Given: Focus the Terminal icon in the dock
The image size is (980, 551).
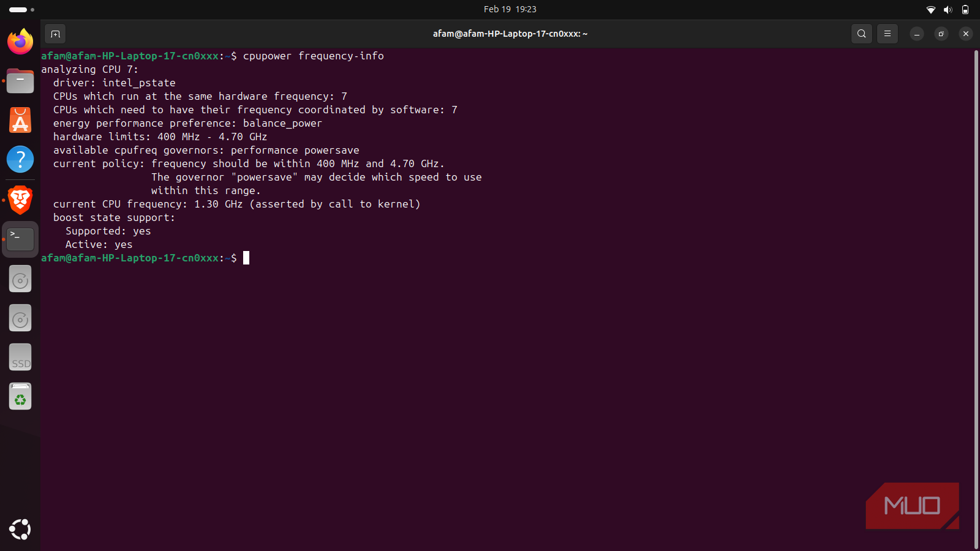Looking at the screenshot, I should pyautogui.click(x=20, y=239).
